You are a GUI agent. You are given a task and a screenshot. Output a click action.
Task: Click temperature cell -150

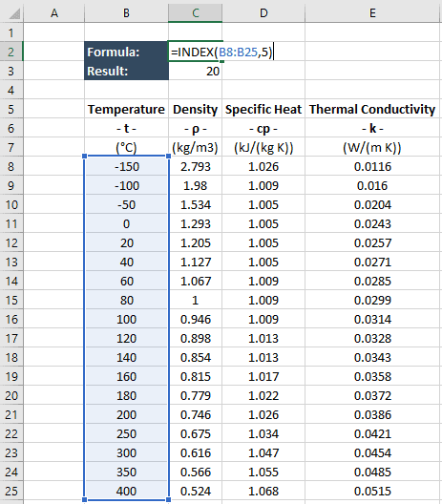(x=126, y=166)
